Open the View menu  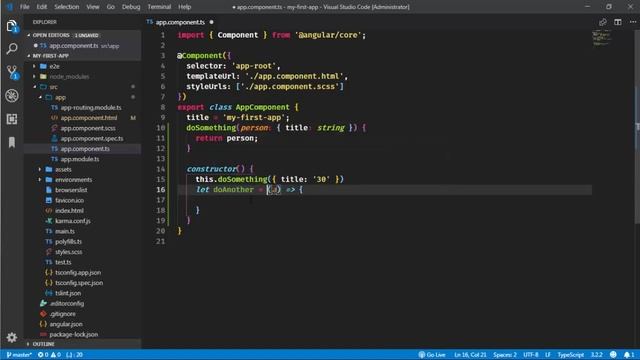[x=93, y=7]
